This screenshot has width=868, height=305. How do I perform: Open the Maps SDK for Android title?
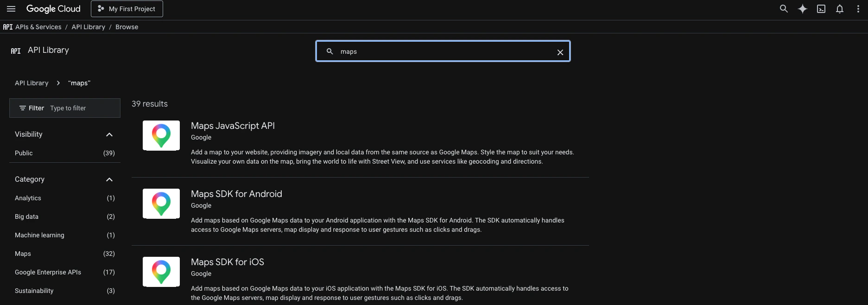[x=236, y=194]
